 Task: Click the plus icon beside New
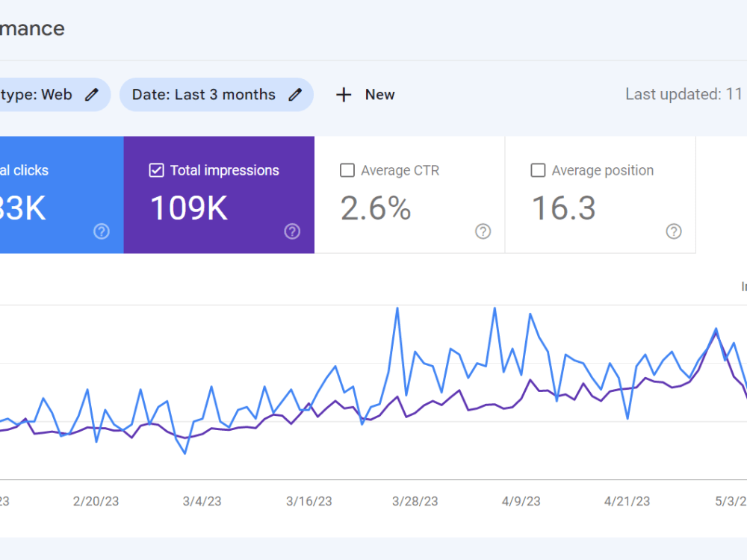(x=344, y=95)
